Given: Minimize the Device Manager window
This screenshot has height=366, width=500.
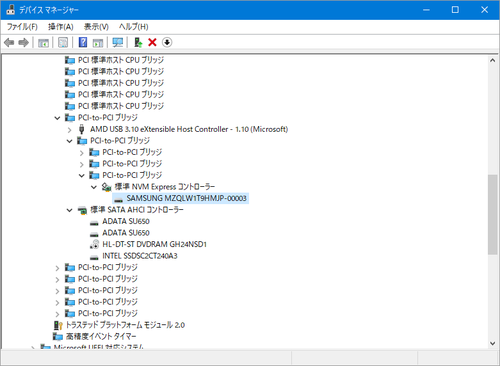Looking at the screenshot, I should tap(426, 10).
